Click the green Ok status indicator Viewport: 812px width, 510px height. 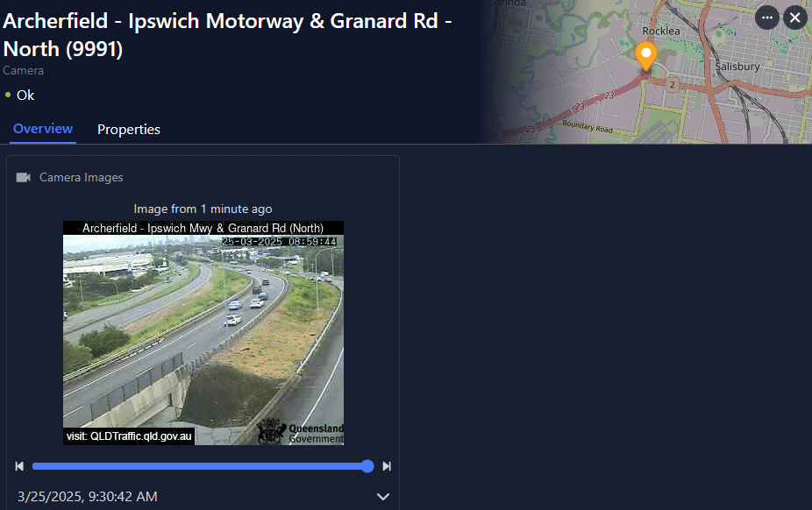click(8, 95)
